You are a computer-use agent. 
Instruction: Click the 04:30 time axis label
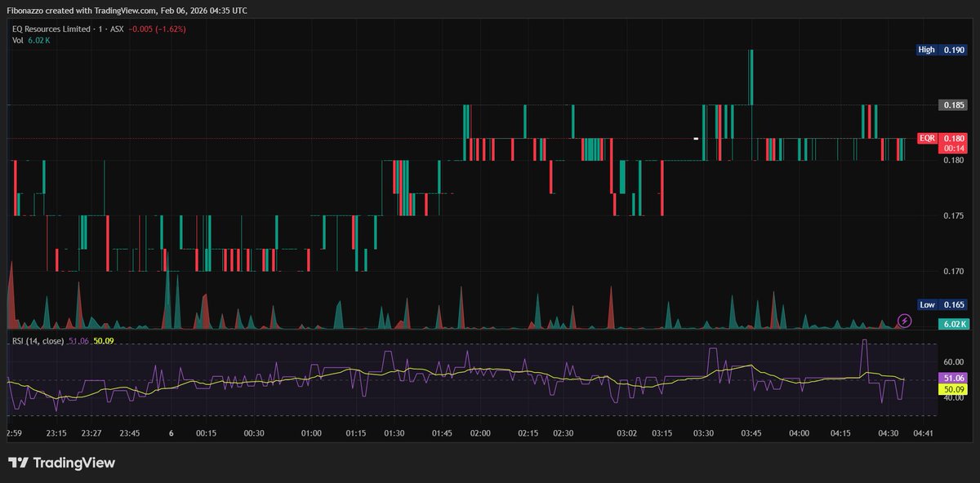click(x=889, y=433)
